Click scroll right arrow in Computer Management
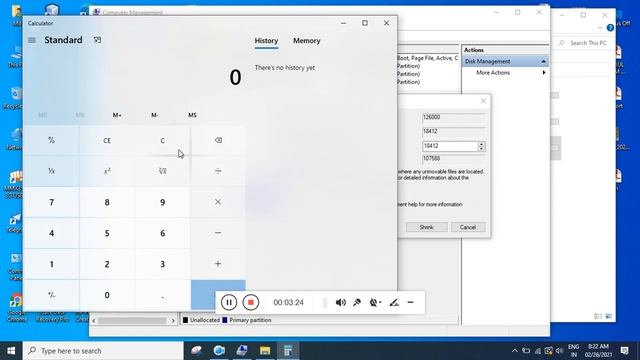Viewport: 640px width, 360px height. 173,320
